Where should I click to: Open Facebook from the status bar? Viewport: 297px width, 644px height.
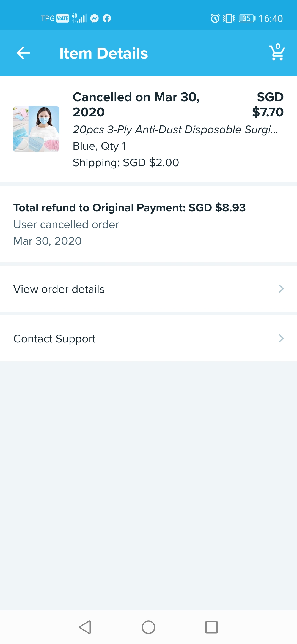coord(107,18)
